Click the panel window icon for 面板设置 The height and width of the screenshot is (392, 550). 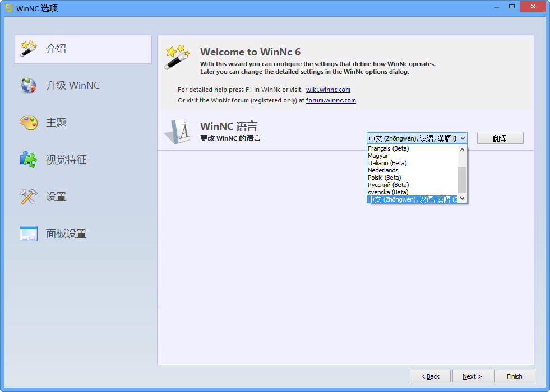[29, 234]
